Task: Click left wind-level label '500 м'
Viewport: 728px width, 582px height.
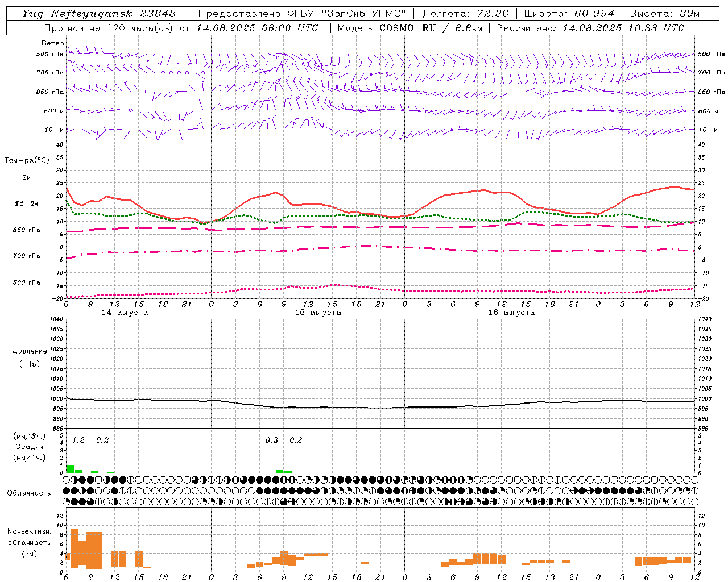Action: pos(54,111)
